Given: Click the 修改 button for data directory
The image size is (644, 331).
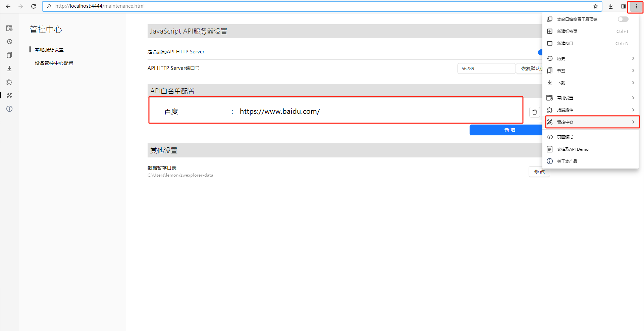Looking at the screenshot, I should [539, 172].
